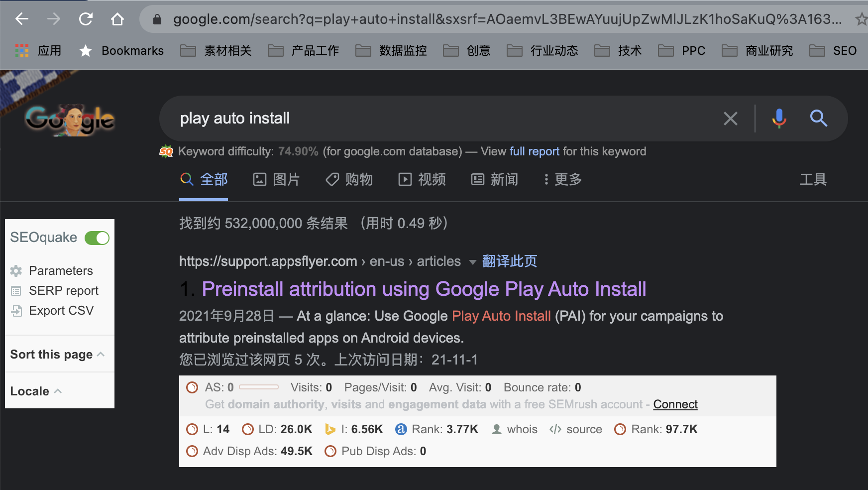Reload the current page

pyautogui.click(x=86, y=19)
